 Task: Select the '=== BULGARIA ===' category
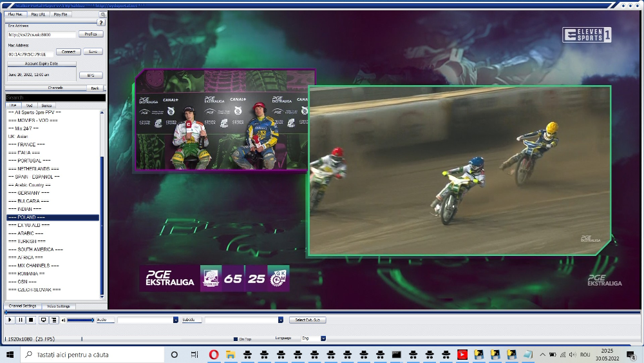click(x=53, y=201)
